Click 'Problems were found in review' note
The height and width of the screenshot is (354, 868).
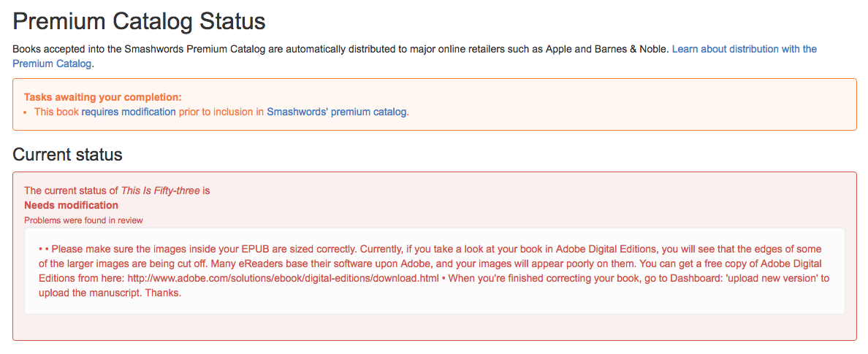point(83,220)
